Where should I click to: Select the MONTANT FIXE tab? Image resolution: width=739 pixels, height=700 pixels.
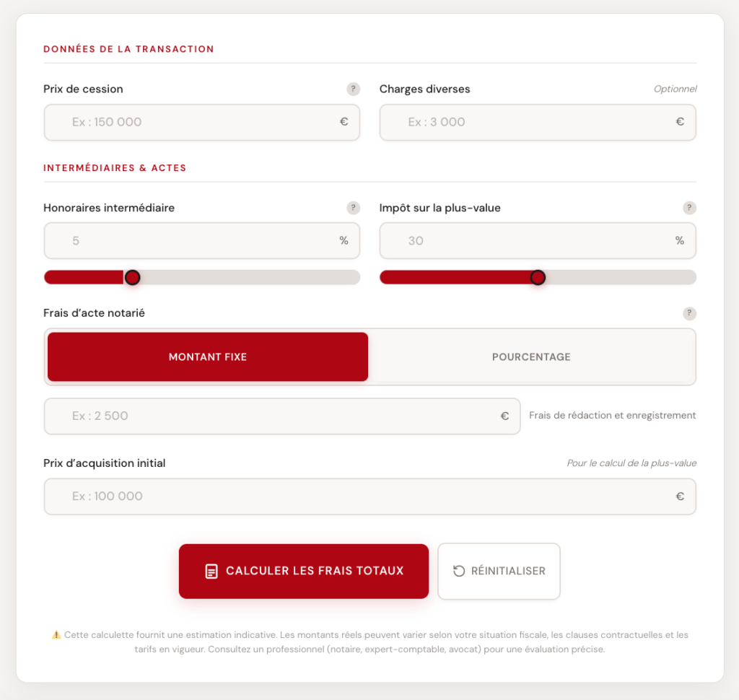click(x=208, y=356)
